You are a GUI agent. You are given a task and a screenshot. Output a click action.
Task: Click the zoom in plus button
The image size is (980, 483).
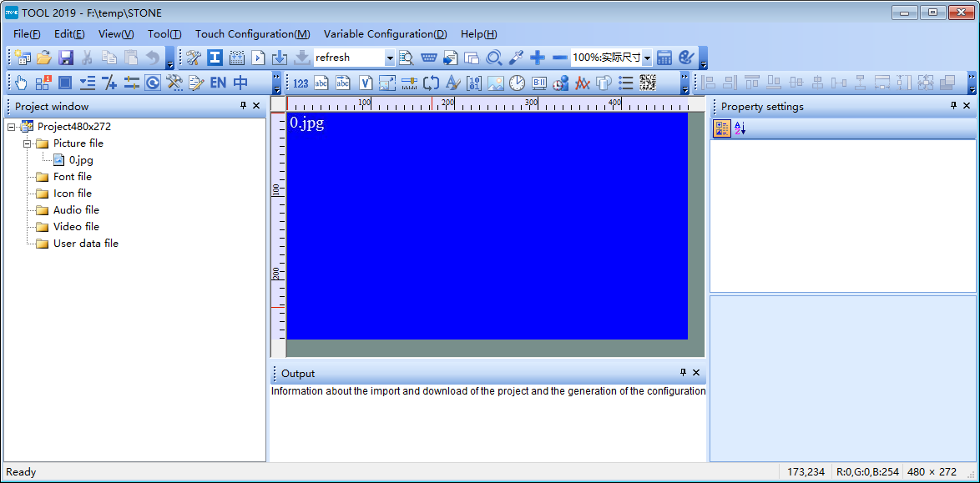coord(538,58)
